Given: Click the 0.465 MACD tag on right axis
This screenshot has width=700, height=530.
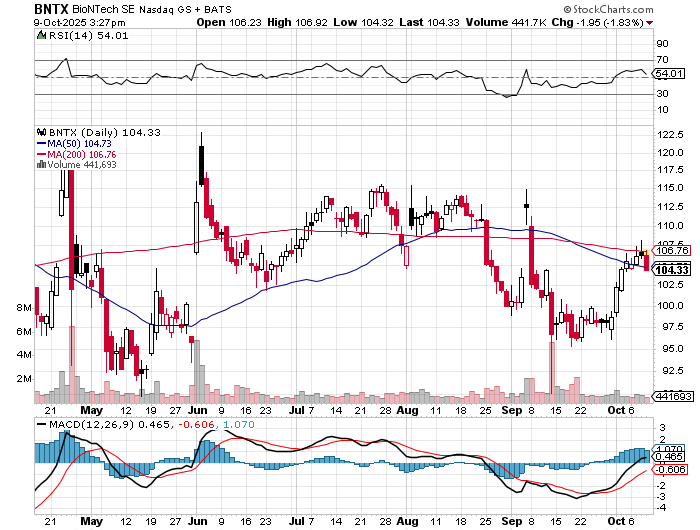Looking at the screenshot, I should point(669,456).
